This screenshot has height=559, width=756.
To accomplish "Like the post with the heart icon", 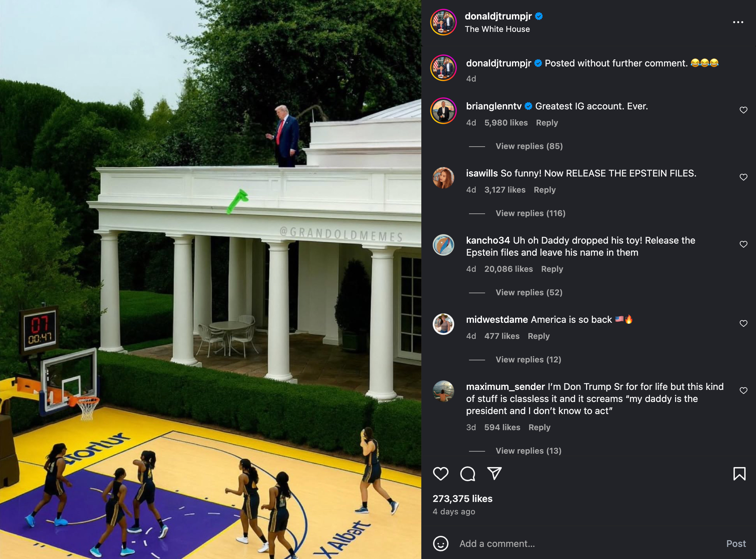I will click(440, 473).
